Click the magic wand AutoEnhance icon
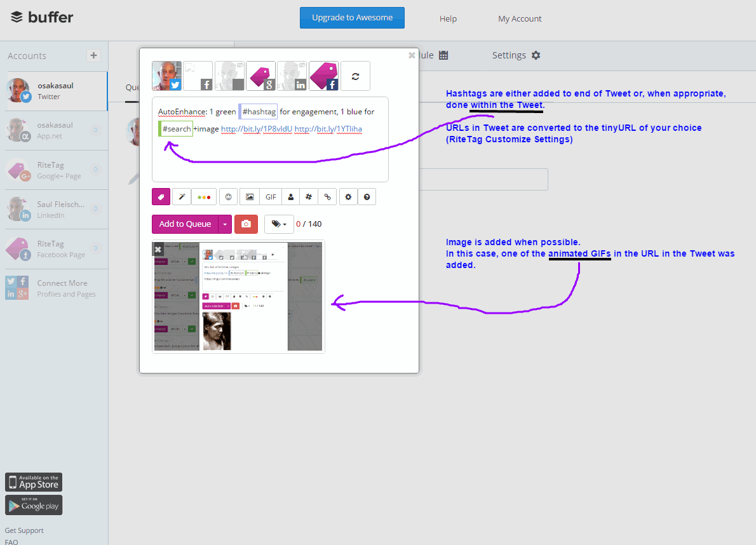The width and height of the screenshot is (756, 545). [x=182, y=197]
